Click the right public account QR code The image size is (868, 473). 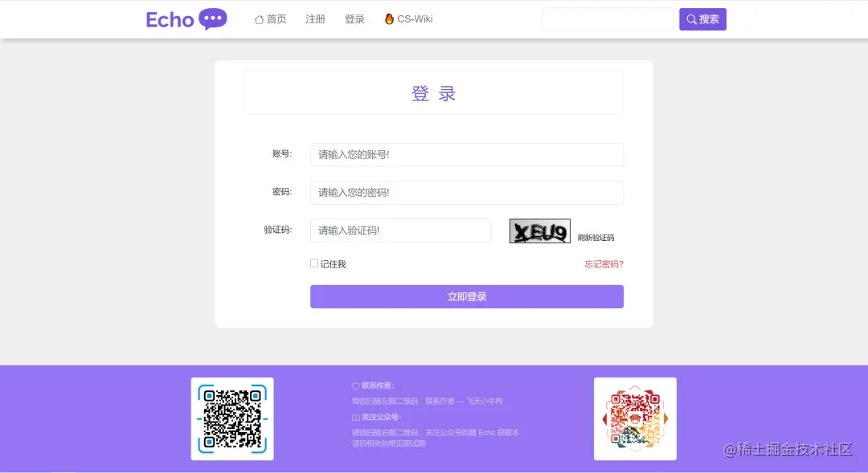[635, 418]
